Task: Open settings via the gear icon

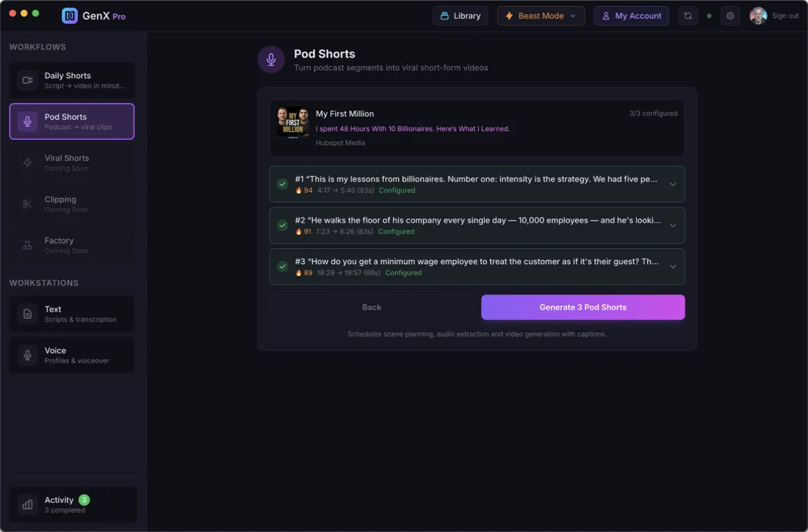Action: [730, 16]
